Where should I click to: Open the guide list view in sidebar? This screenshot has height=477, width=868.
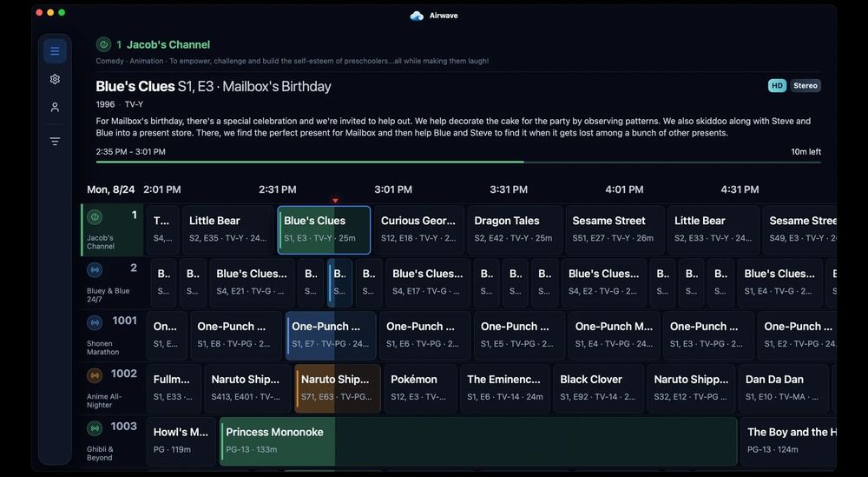55,51
